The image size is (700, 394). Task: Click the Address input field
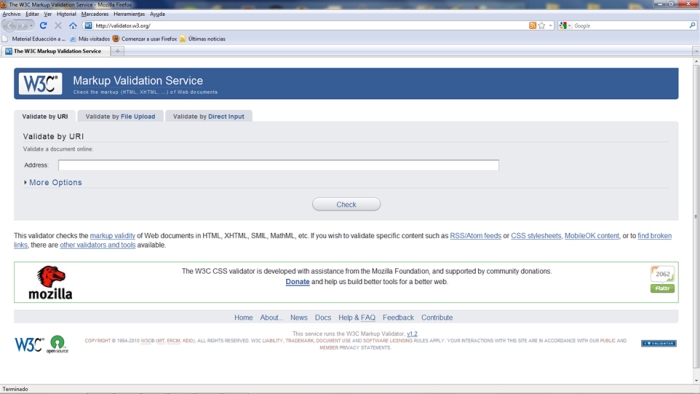[x=278, y=165]
